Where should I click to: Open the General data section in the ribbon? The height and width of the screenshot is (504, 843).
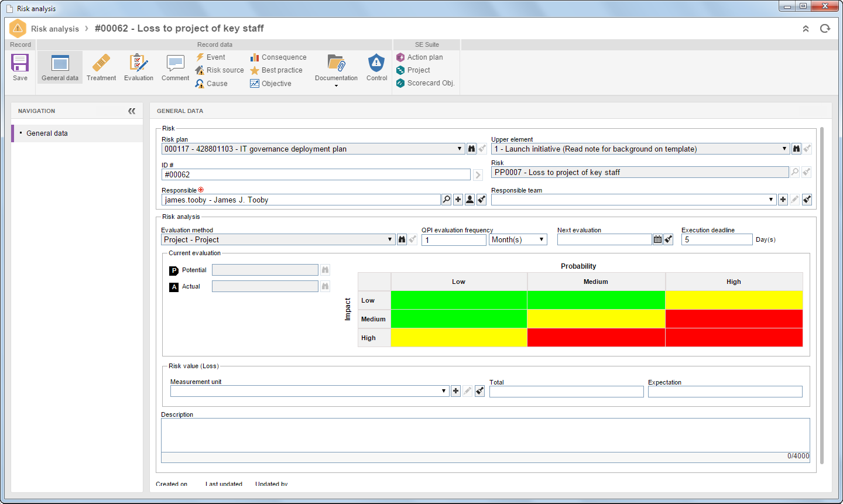pyautogui.click(x=60, y=67)
